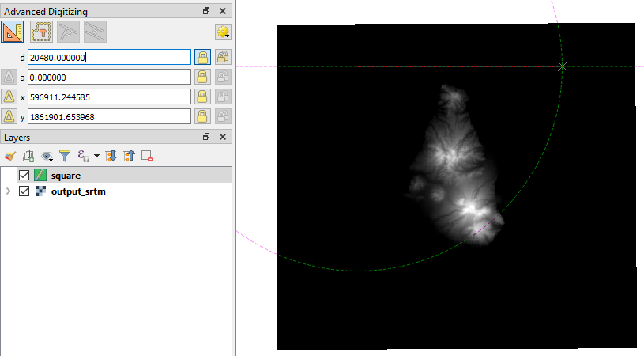Expand the output_srtm layer tree

9,191
